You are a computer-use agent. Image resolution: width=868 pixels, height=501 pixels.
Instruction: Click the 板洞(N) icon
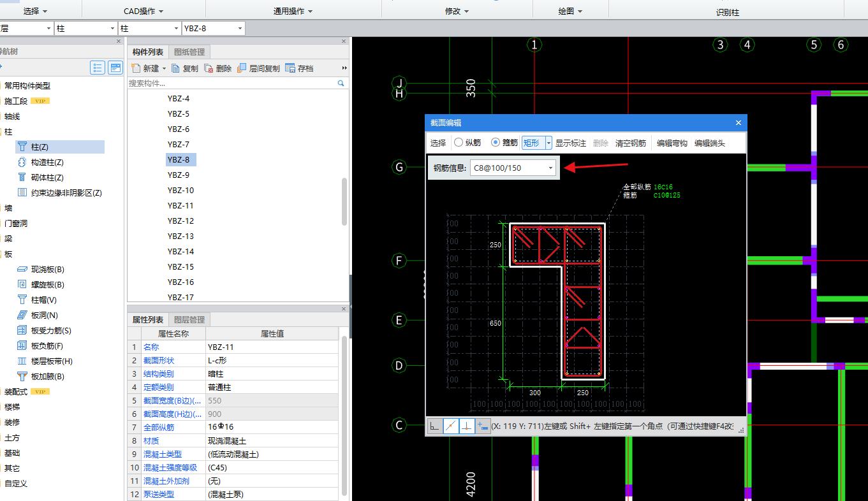[22, 316]
